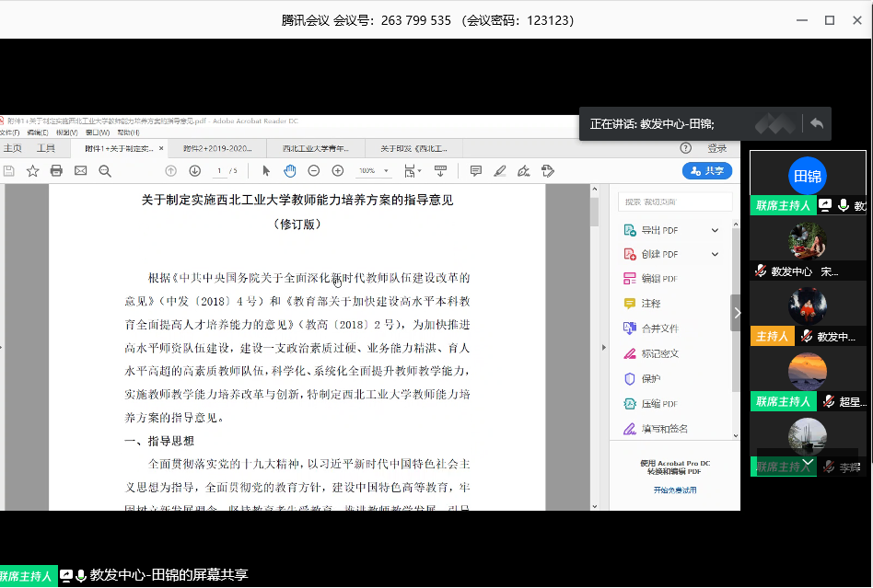The image size is (873, 588).
Task: Bookmark with the star icon
Action: pyautogui.click(x=33, y=171)
